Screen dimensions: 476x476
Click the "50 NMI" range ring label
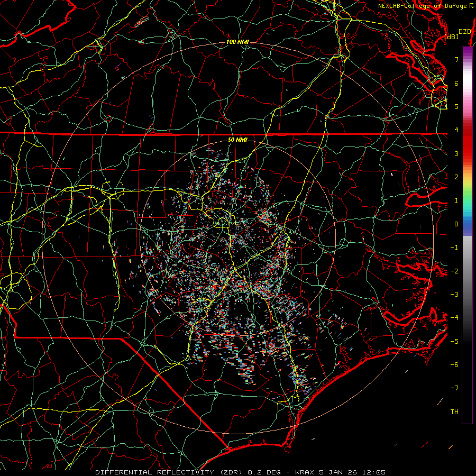[x=237, y=140]
